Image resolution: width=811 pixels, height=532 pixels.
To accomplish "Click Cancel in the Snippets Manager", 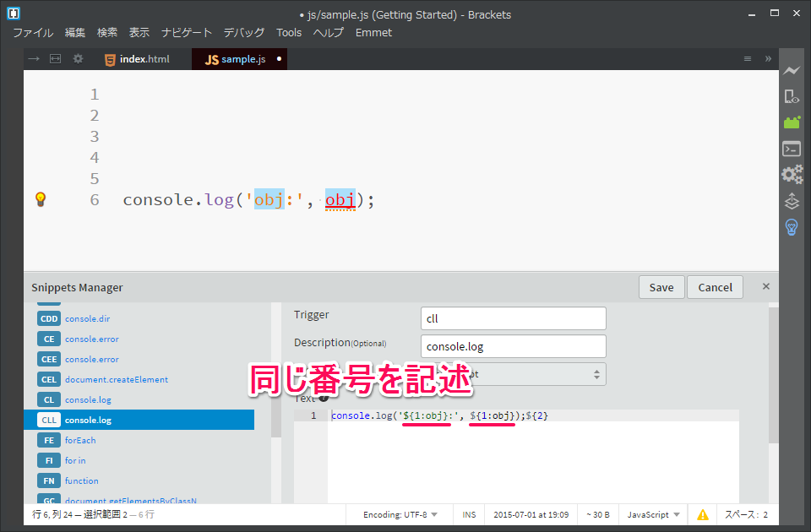I will pyautogui.click(x=716, y=287).
